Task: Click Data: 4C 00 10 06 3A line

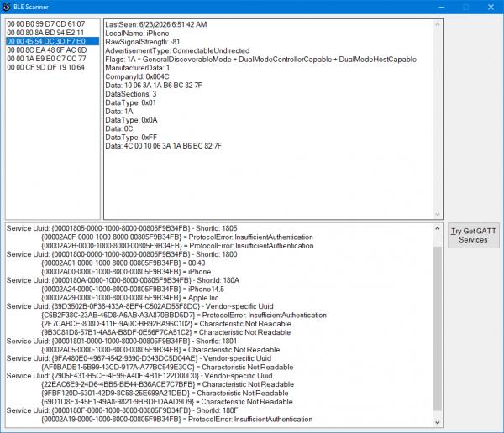Action: pyautogui.click(x=163, y=146)
